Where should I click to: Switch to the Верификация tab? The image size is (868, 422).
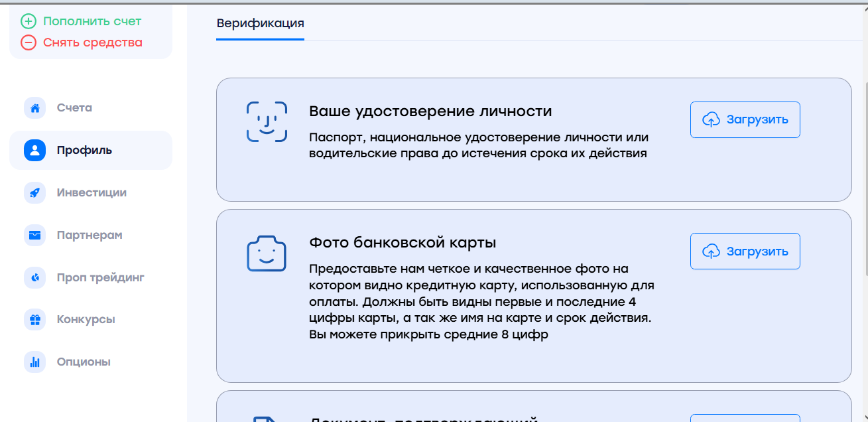tap(260, 24)
